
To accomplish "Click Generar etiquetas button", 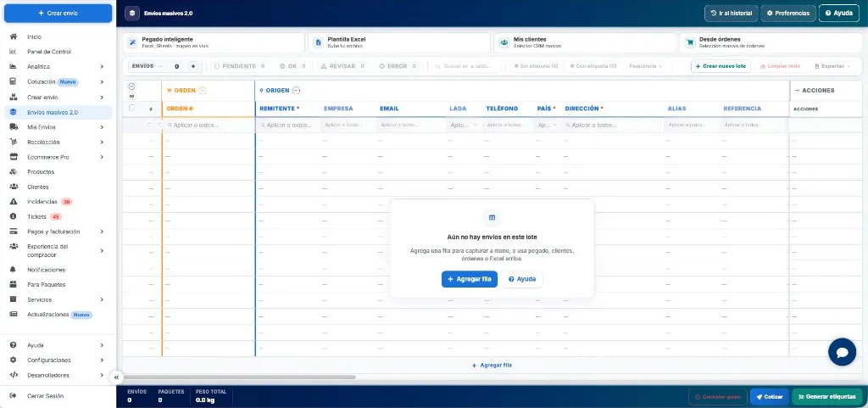I will click(x=827, y=397).
